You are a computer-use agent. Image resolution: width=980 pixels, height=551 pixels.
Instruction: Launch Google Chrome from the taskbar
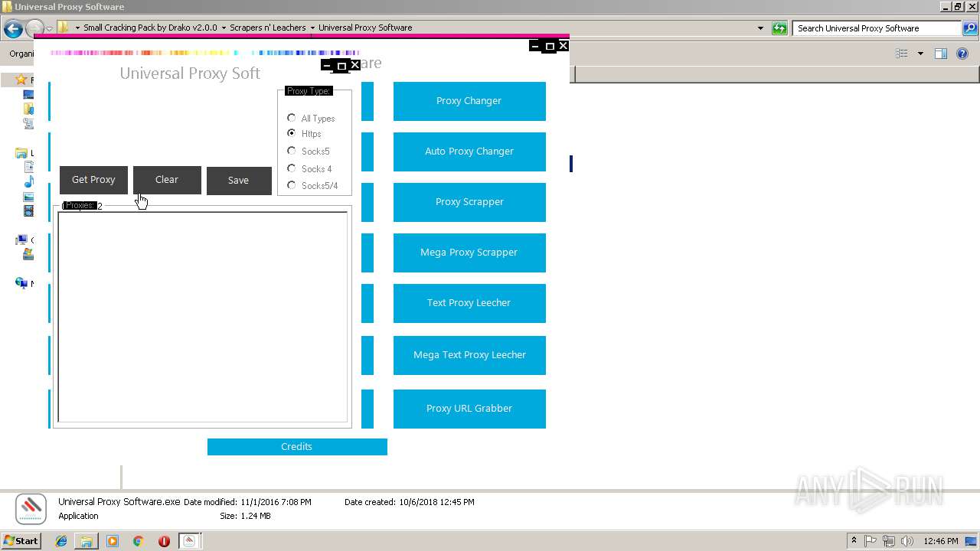pos(139,541)
